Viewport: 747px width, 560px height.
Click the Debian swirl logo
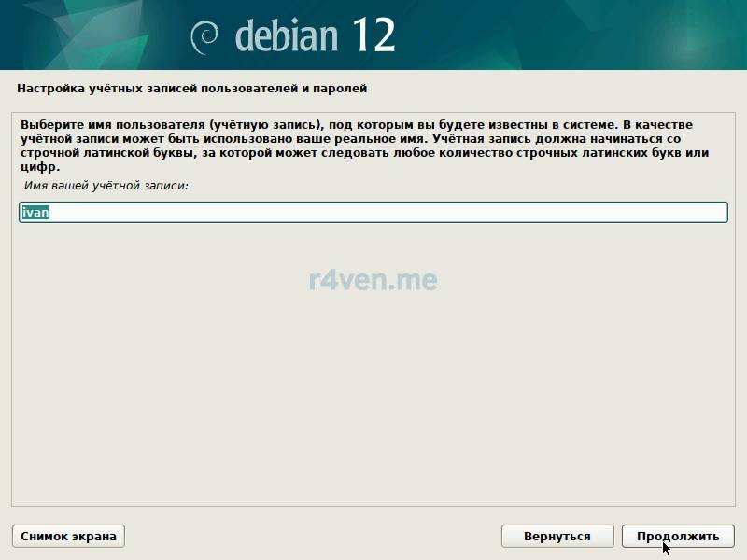[205, 35]
